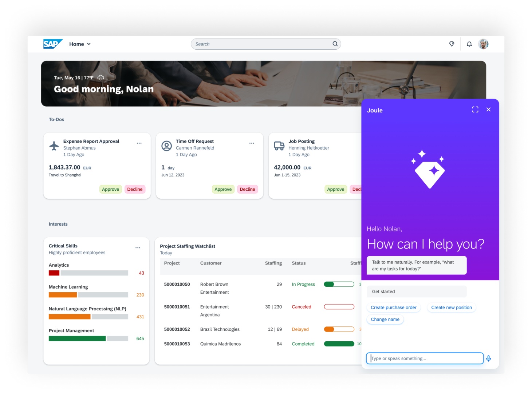Screen dimensions: 532x393
Task: Open the Joule diamond icon in header
Action: click(452, 44)
